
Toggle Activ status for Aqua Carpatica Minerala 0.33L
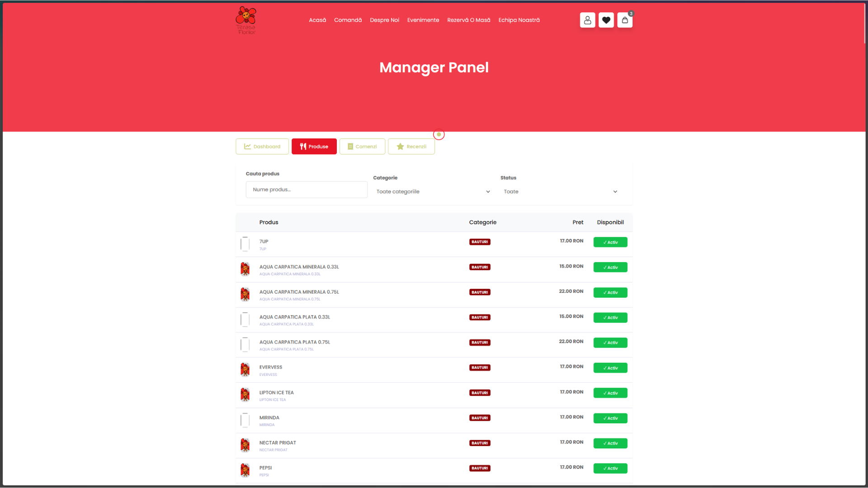[x=610, y=267]
